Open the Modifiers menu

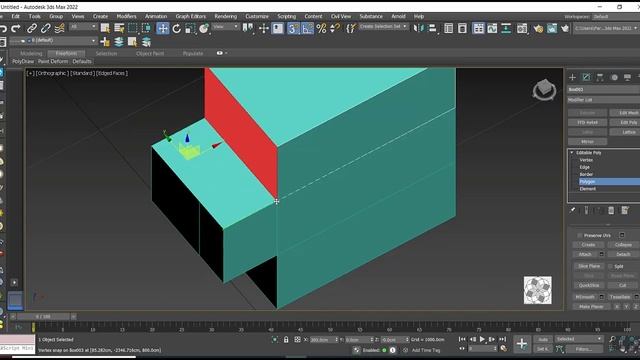click(x=127, y=16)
